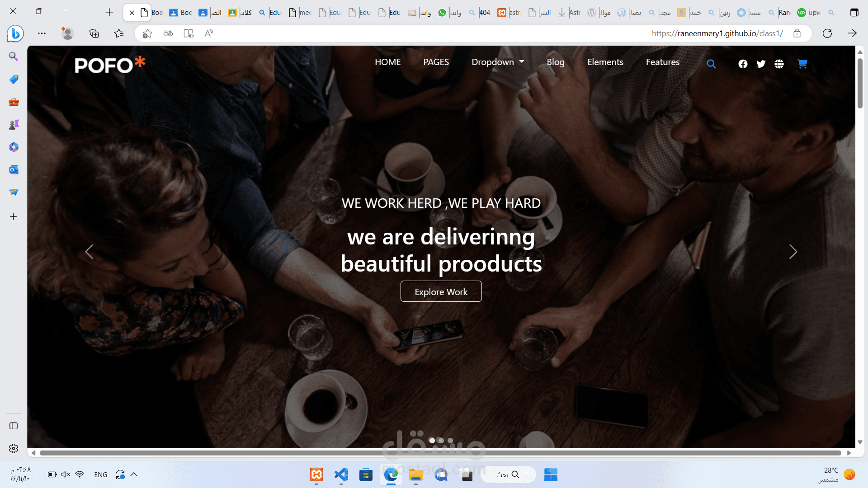This screenshot has width=868, height=488.
Task: Open the sidebar Microsoft 365 icon
Action: pos(14,147)
